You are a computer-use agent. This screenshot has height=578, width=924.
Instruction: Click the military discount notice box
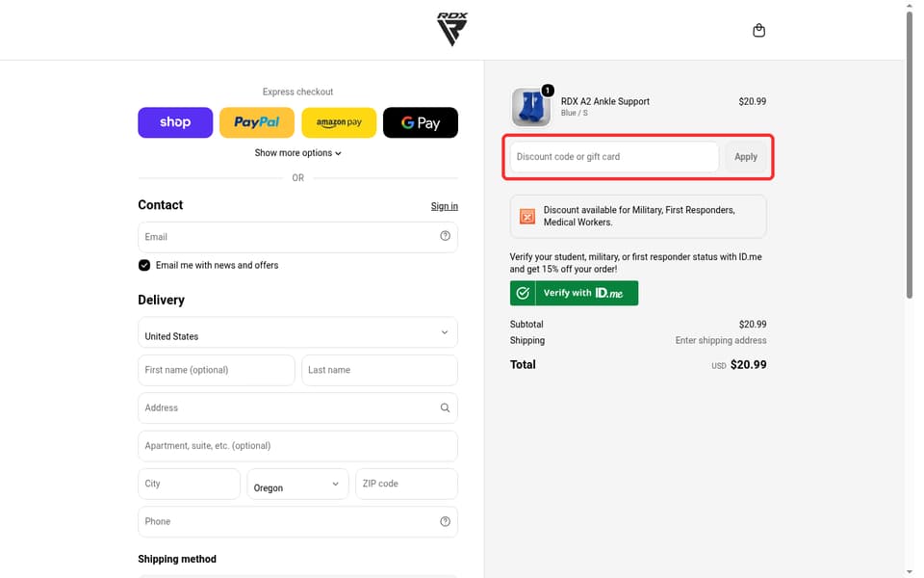638,217
